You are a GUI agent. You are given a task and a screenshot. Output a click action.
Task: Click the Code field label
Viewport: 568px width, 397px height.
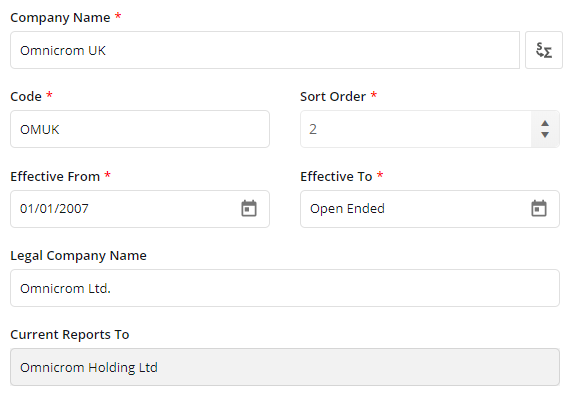(x=26, y=97)
